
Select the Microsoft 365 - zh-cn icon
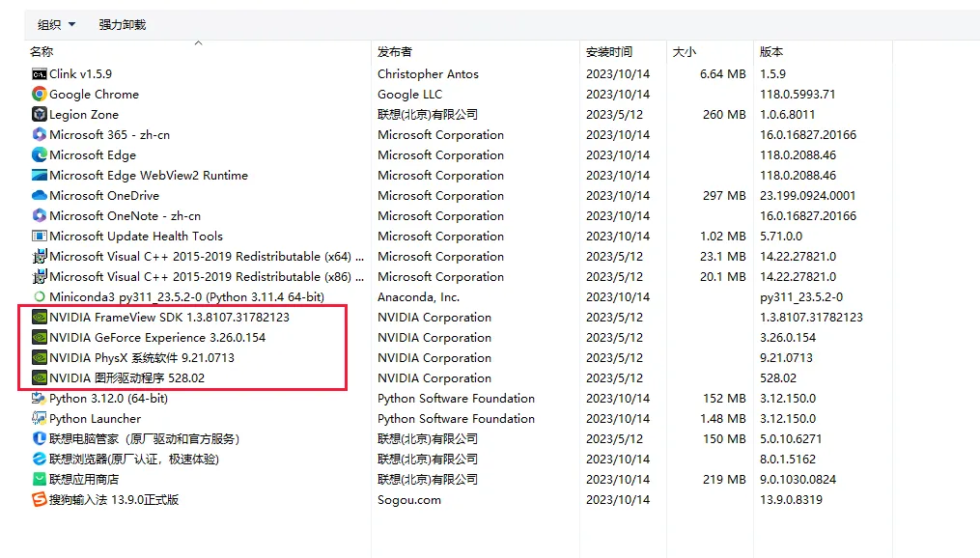[40, 134]
